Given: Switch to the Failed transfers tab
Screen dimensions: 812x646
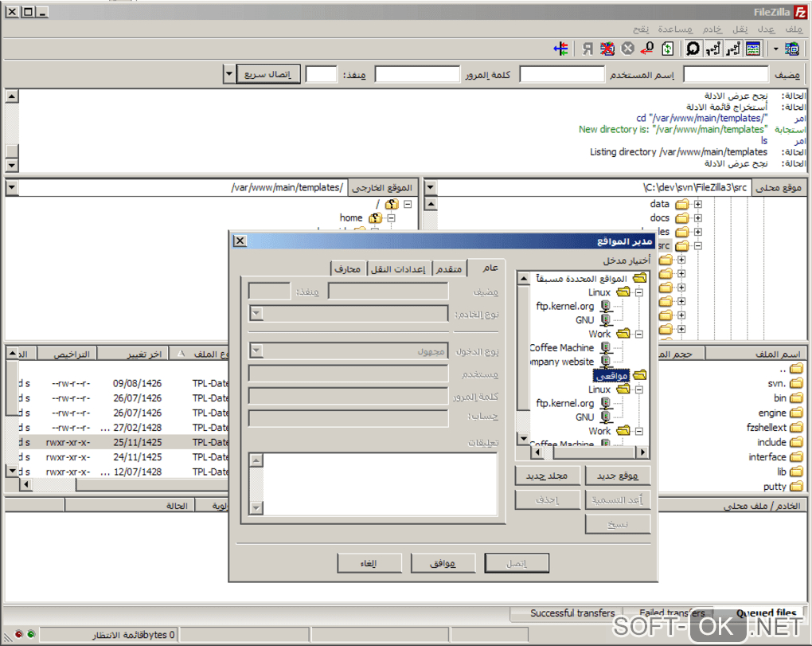Looking at the screenshot, I should [672, 613].
